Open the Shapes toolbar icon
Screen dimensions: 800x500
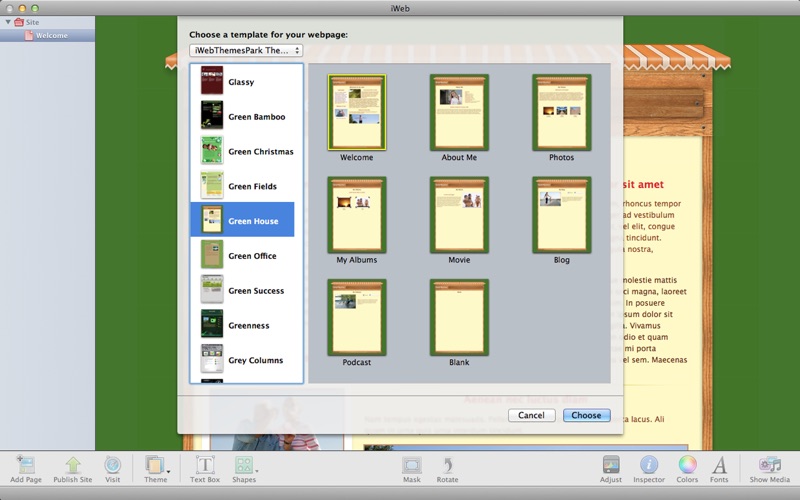[x=243, y=465]
